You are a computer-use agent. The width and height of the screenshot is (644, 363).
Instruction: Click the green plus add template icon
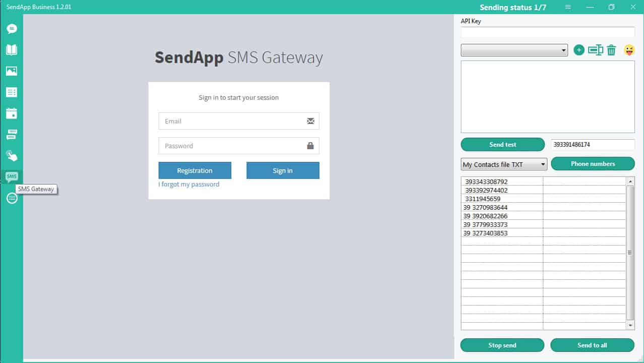point(579,50)
